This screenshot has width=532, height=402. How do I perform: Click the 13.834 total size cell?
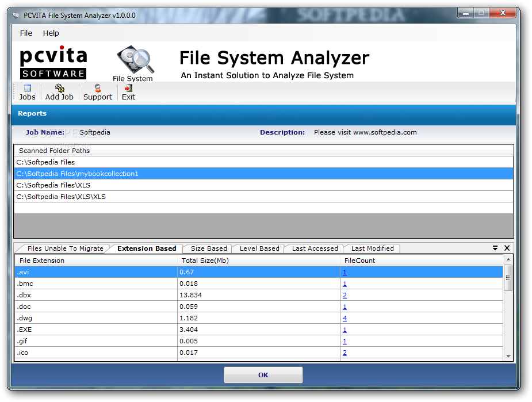[259, 295]
